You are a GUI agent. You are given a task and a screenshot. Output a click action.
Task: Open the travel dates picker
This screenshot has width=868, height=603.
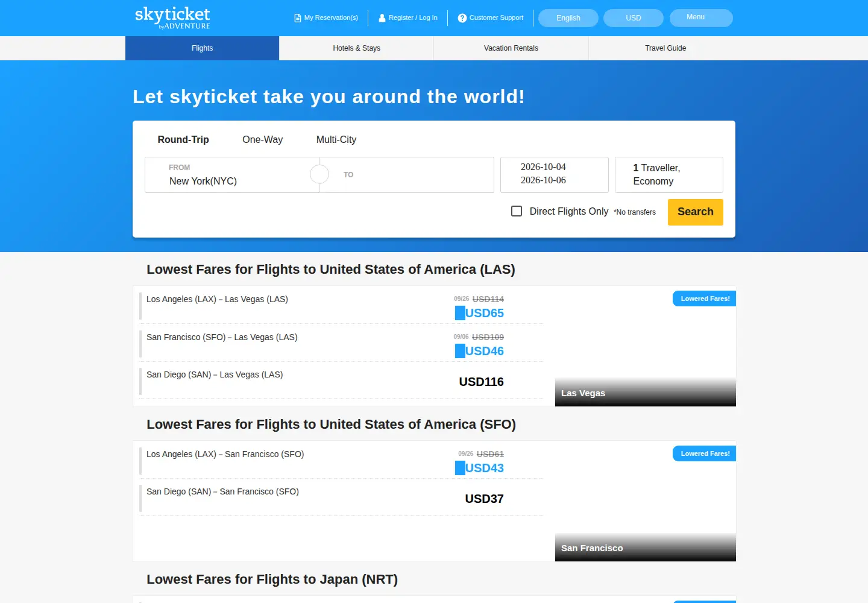click(555, 175)
